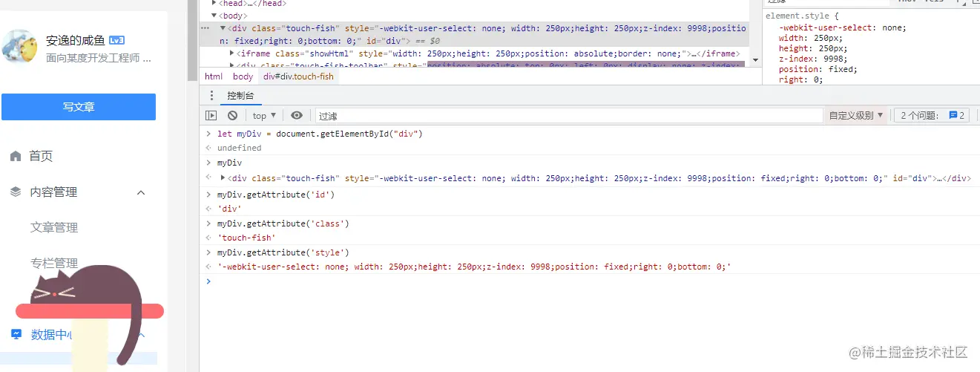This screenshot has width=980, height=372.
Task: Select div#div.touch-fish breadcrumb
Action: pos(298,76)
